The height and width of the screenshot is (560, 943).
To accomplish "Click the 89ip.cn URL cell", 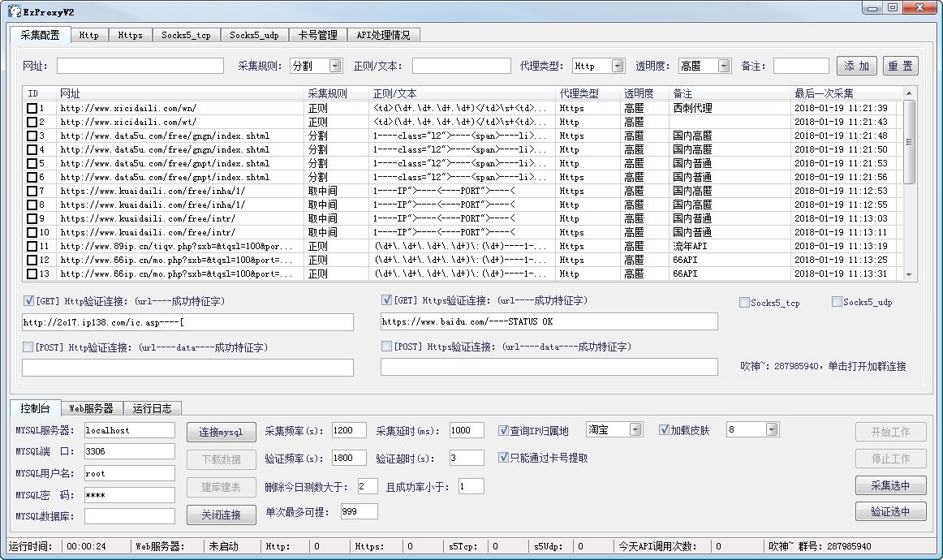I will [x=180, y=246].
